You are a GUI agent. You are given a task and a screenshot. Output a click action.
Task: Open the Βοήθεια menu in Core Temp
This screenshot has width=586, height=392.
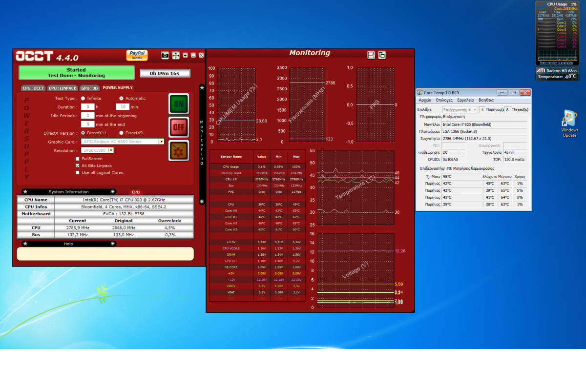point(486,100)
